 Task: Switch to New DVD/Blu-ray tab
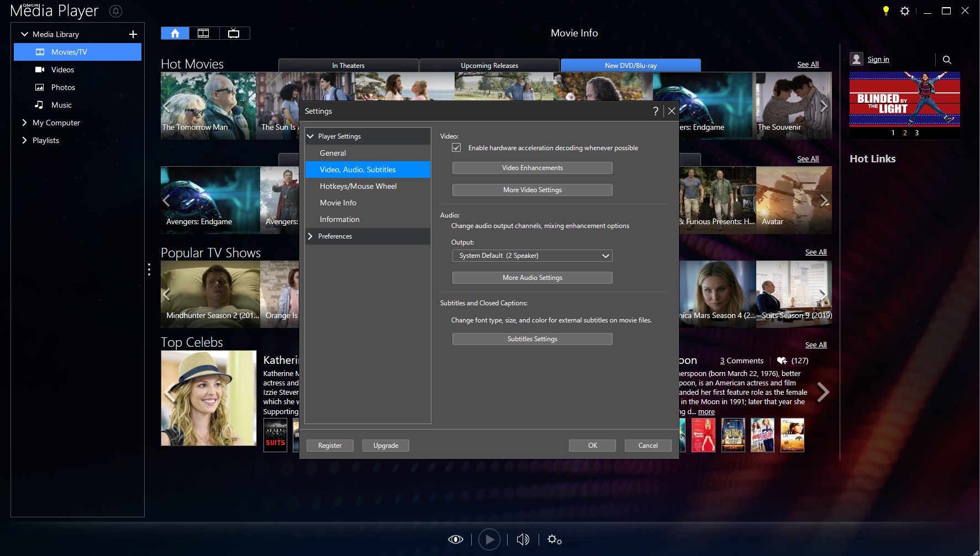pos(631,65)
